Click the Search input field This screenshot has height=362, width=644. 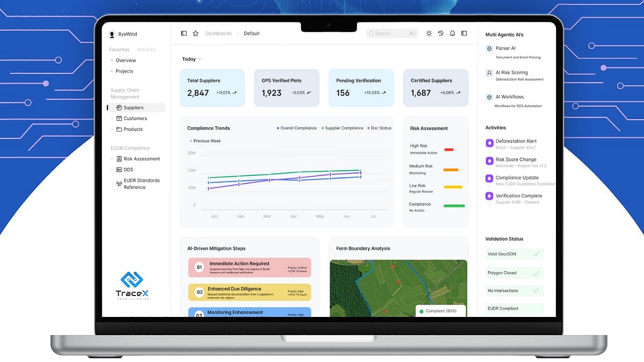click(392, 33)
